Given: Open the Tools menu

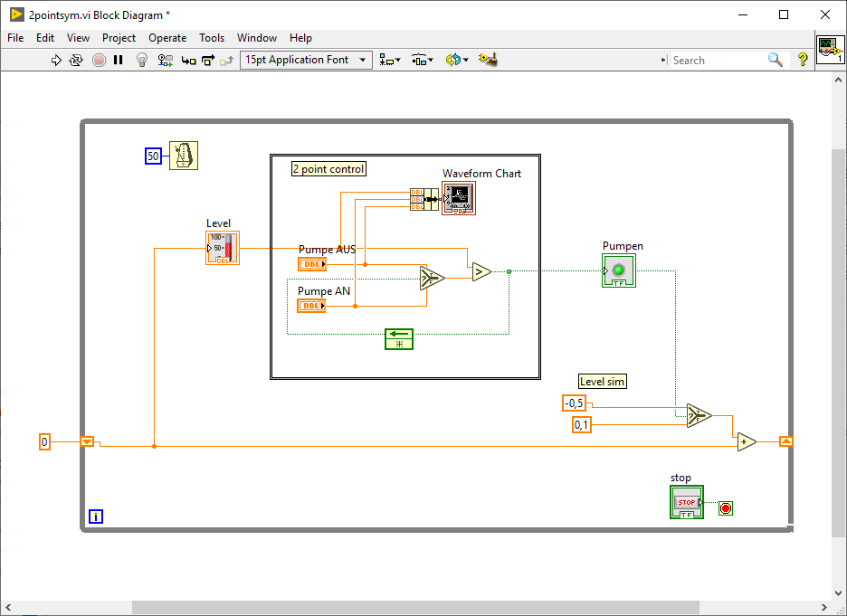Looking at the screenshot, I should click(211, 38).
